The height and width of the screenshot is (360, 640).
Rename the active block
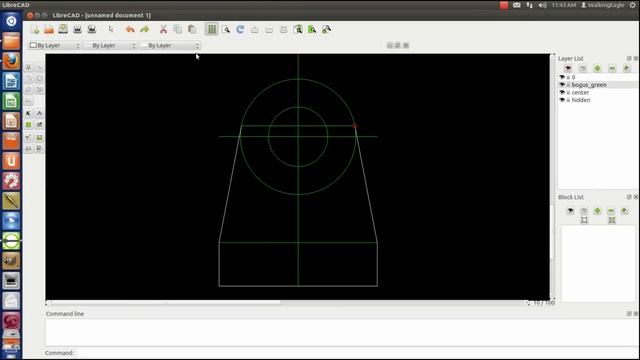pyautogui.click(x=624, y=211)
